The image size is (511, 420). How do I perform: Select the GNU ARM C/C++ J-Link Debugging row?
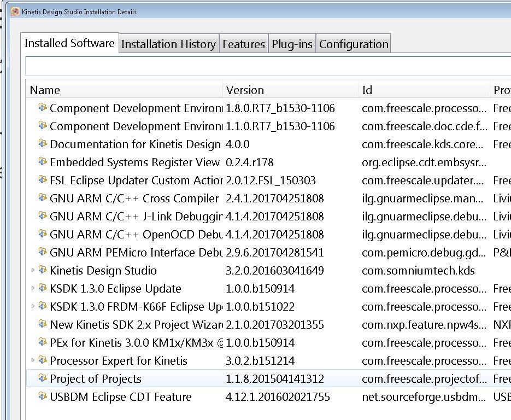click(268, 216)
